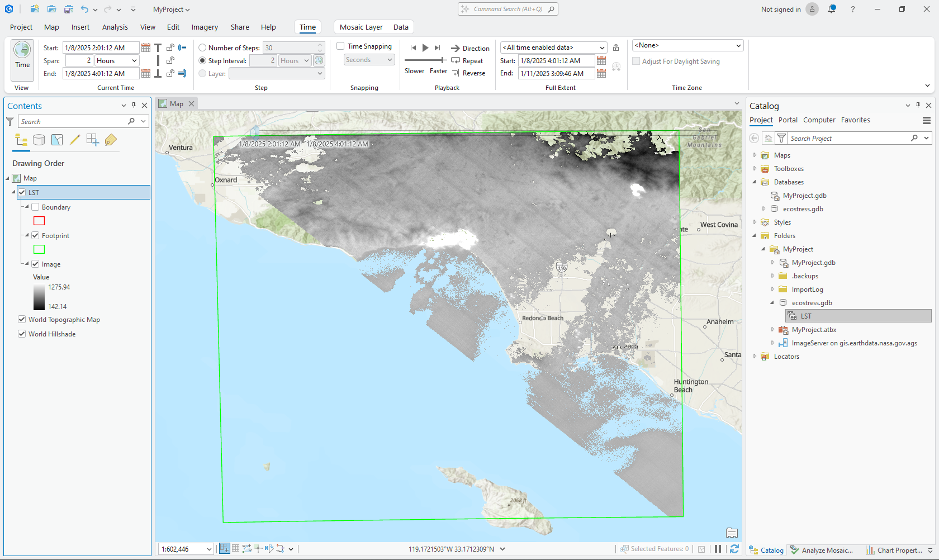Click the List By Editing pencil icon
This screenshot has width=939, height=560.
75,140
